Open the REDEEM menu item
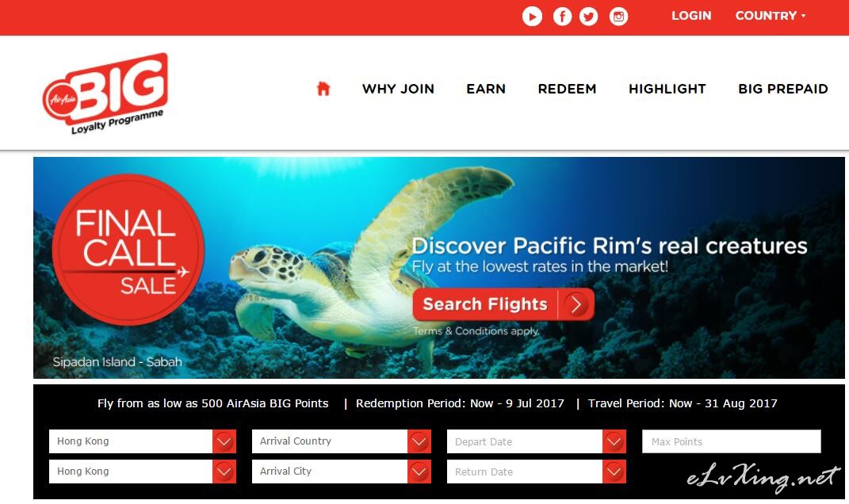The width and height of the screenshot is (849, 504). 567,89
